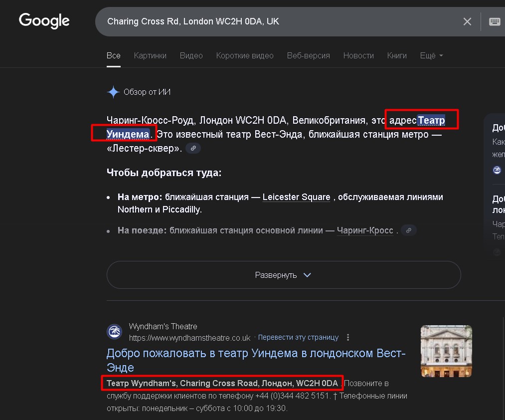Click the heading Чтобы добраться туда:
This screenshot has width=505, height=420.
tap(164, 173)
